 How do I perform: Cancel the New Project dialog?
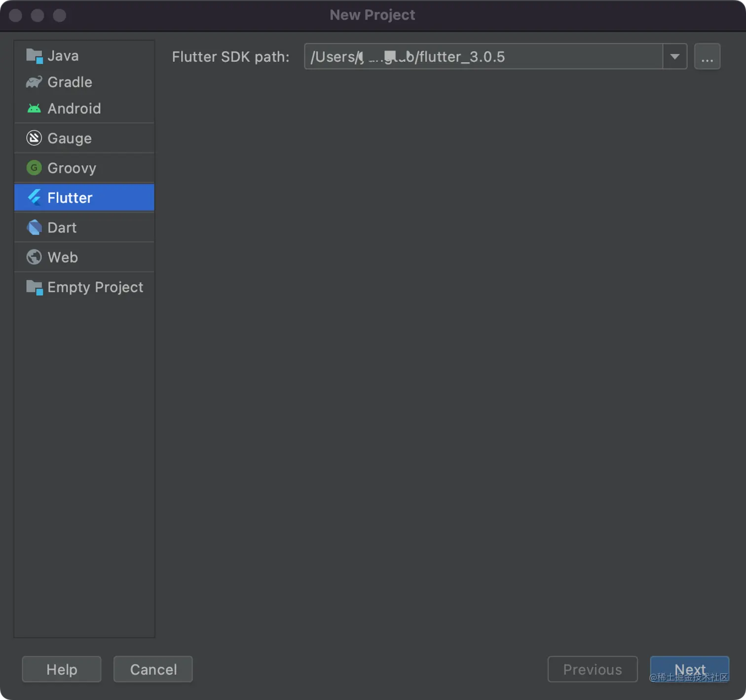point(153,669)
